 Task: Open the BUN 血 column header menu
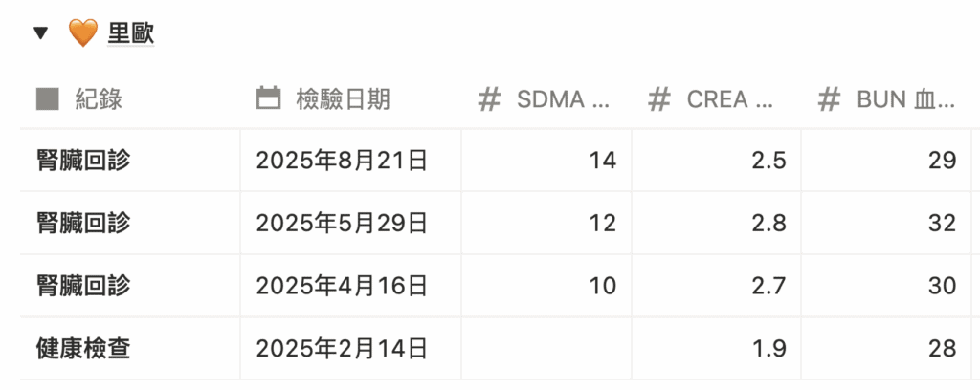(905, 98)
